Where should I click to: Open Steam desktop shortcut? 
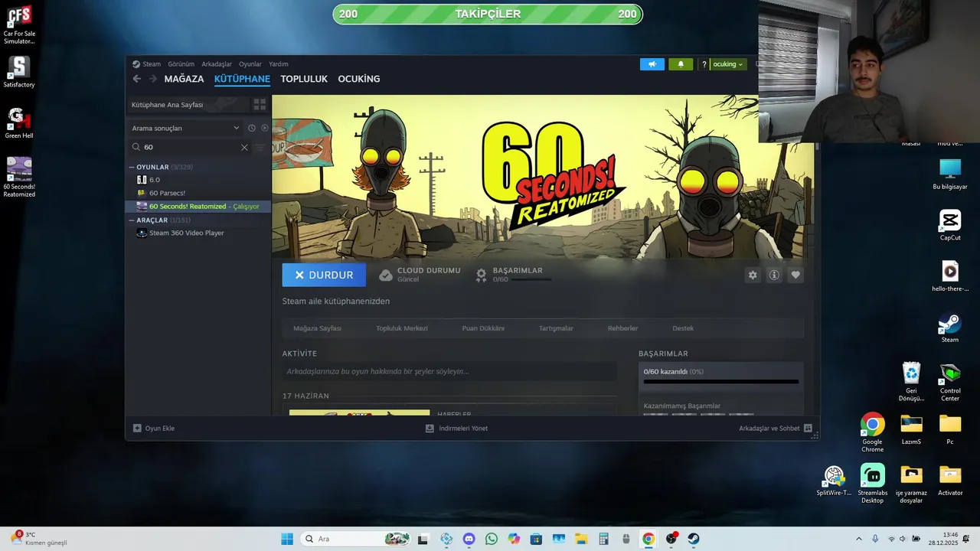click(x=950, y=328)
